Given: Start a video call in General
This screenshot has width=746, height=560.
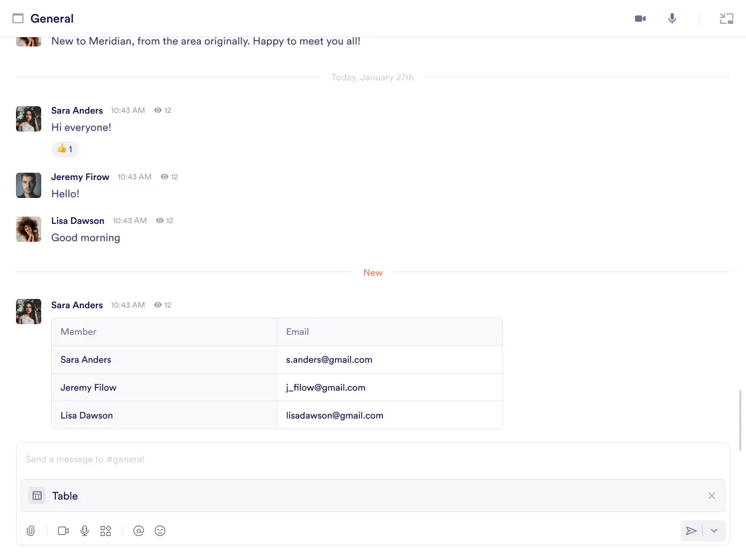Looking at the screenshot, I should (x=640, y=19).
